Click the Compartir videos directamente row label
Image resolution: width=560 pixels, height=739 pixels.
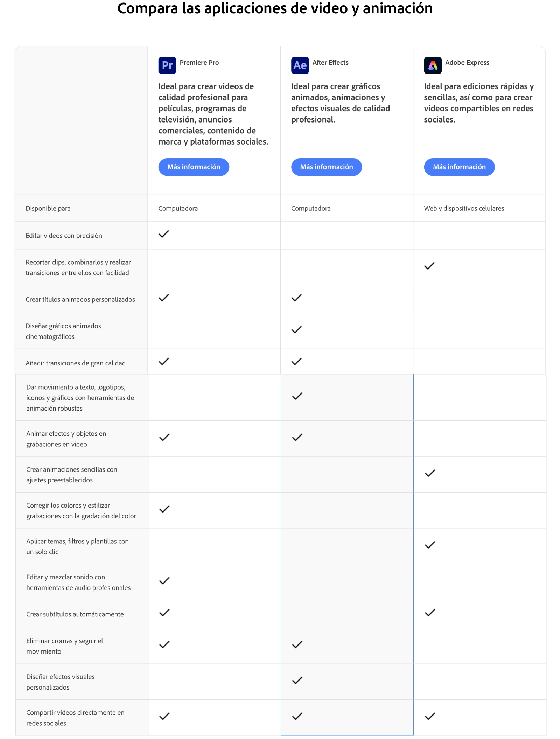click(x=75, y=718)
